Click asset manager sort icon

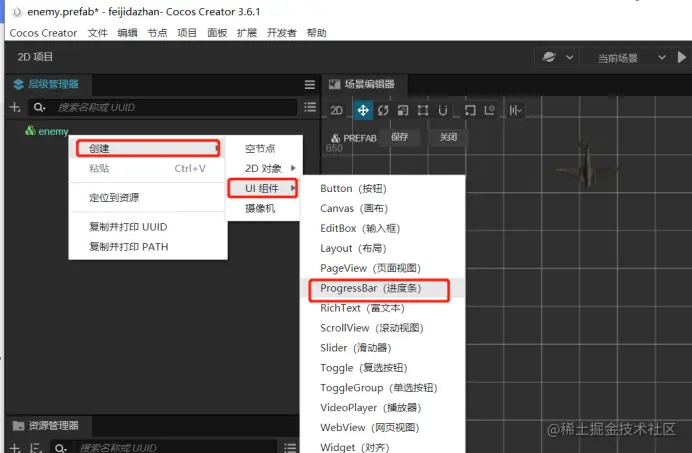click(35, 448)
